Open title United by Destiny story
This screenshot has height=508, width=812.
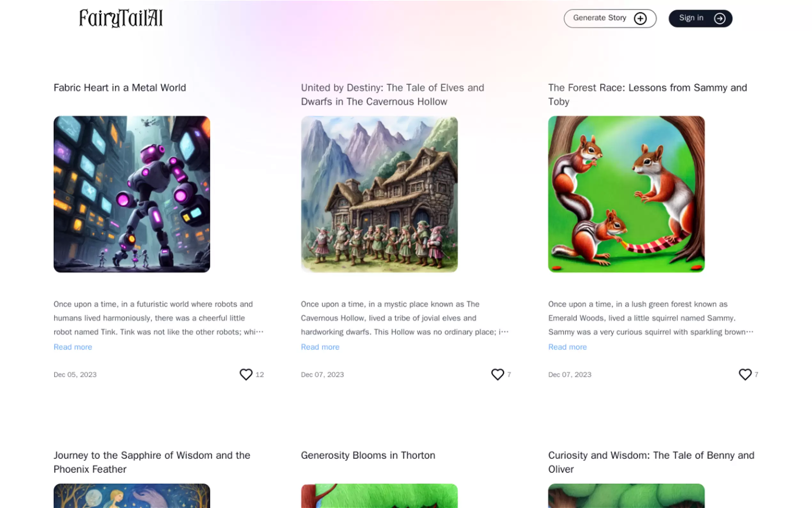392,94
